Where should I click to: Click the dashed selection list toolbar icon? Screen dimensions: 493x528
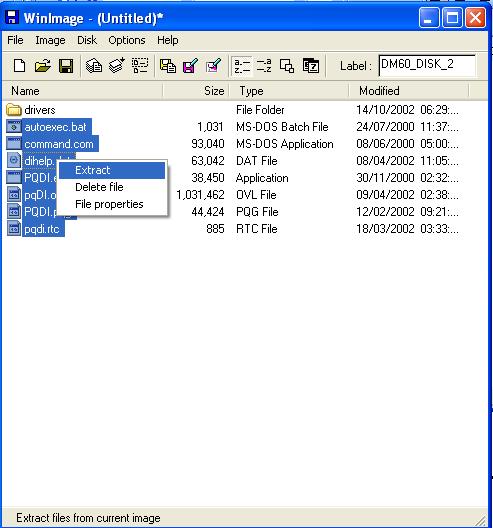coord(140,66)
